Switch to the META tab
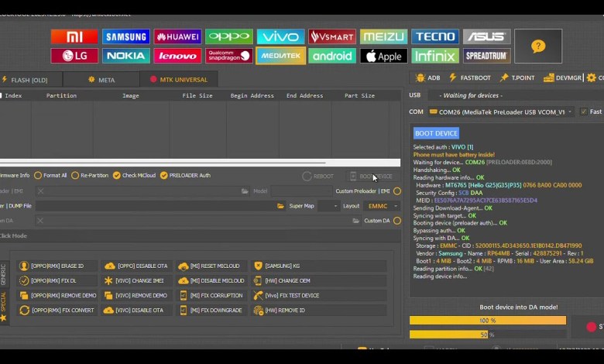 point(101,80)
